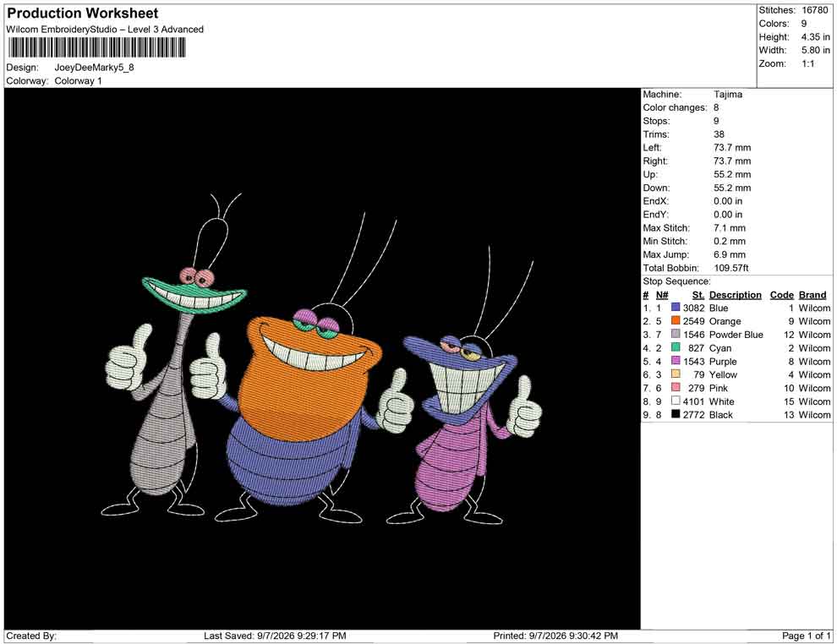Select the Purple thread color swatch
This screenshot has height=644, width=837.
676,361
